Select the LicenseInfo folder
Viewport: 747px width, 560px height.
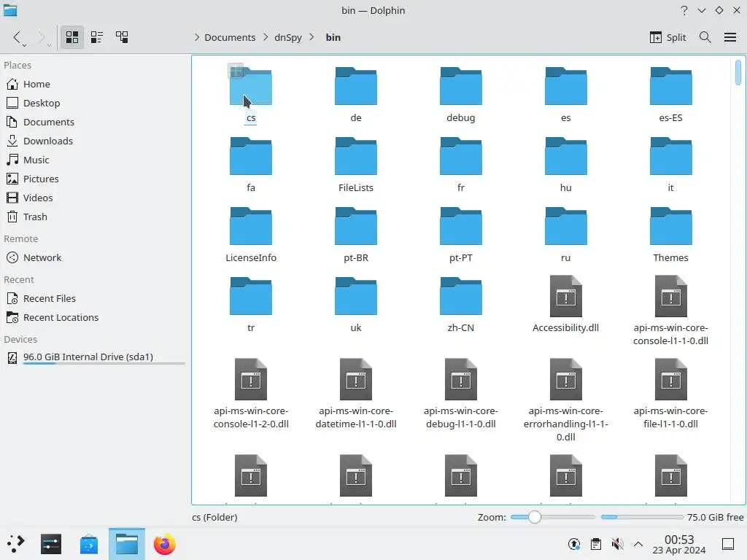click(x=251, y=234)
